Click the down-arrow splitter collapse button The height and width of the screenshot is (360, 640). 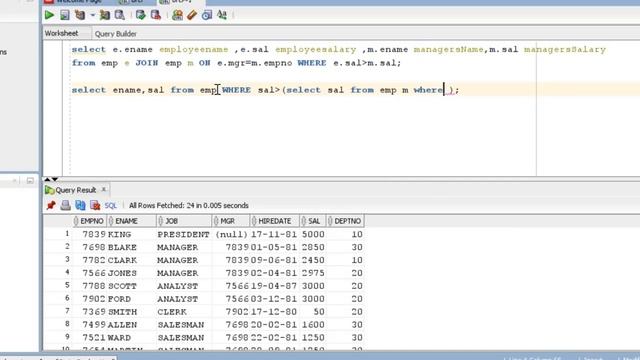(55, 179)
